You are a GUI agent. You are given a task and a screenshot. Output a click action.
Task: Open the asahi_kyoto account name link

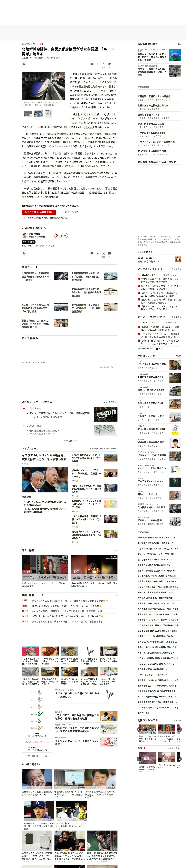[x=145, y=258]
